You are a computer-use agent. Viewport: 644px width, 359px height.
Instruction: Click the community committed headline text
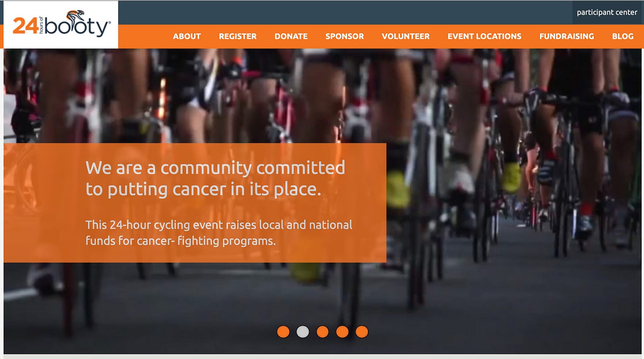tap(215, 178)
